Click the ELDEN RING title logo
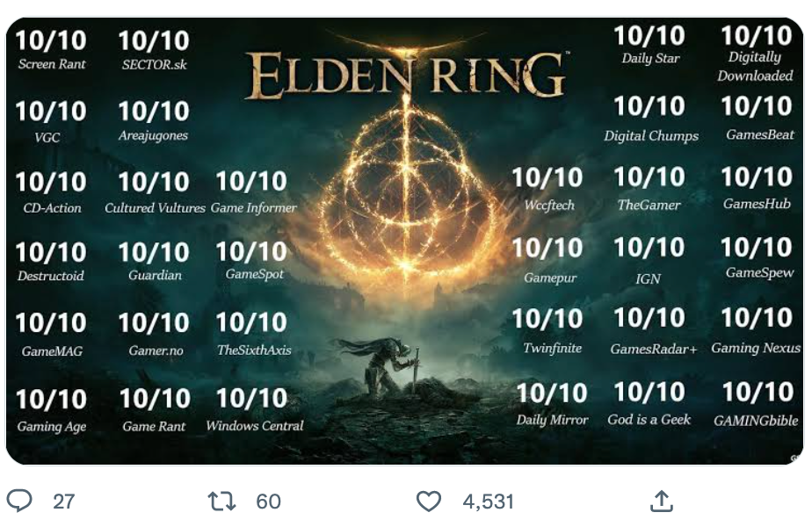Image resolution: width=812 pixels, height=527 pixels. click(x=405, y=74)
